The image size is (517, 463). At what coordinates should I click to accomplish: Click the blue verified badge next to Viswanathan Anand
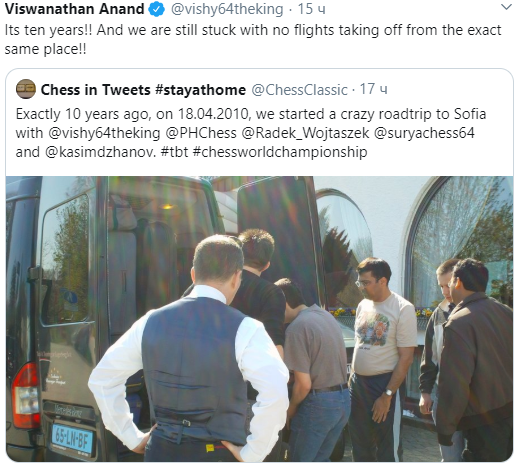pos(156,9)
